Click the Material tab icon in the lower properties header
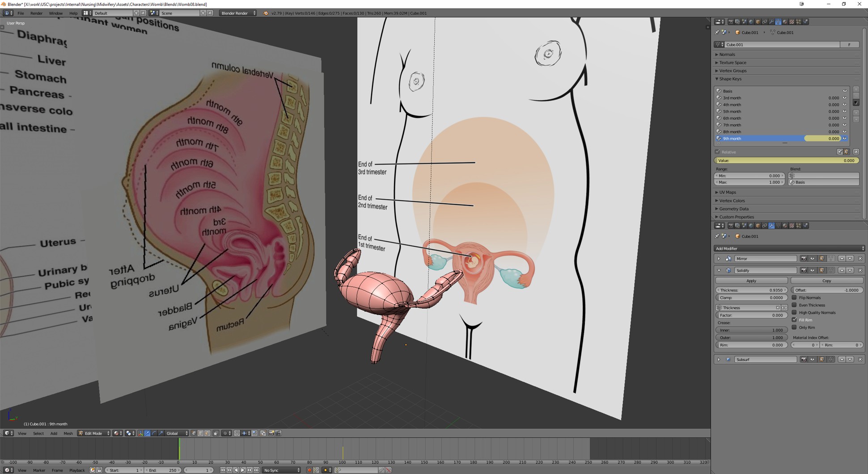This screenshot has width=868, height=474. click(x=785, y=226)
